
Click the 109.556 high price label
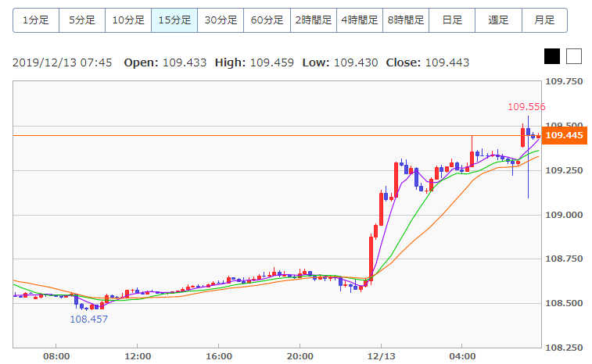pyautogui.click(x=526, y=107)
